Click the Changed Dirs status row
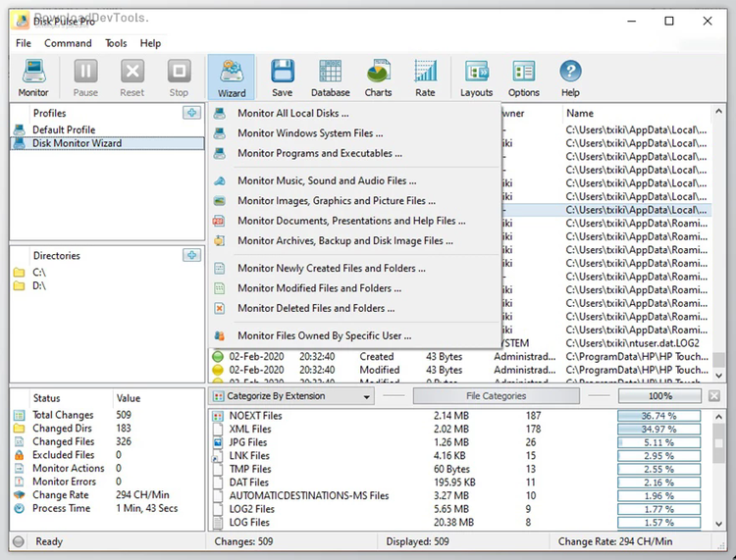 click(107, 429)
